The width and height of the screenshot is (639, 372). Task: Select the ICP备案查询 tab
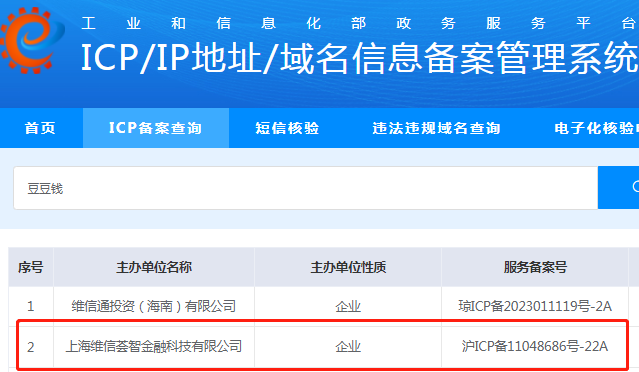pyautogui.click(x=156, y=128)
